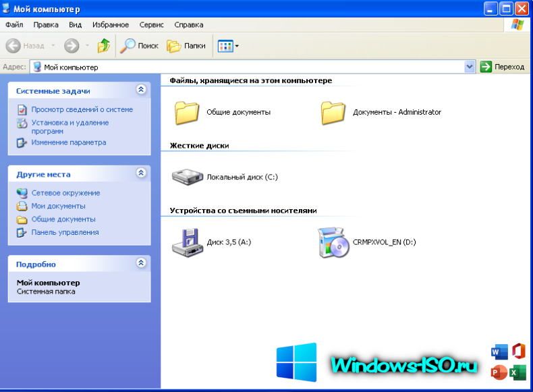Click the Документы - Administrator label

point(397,112)
